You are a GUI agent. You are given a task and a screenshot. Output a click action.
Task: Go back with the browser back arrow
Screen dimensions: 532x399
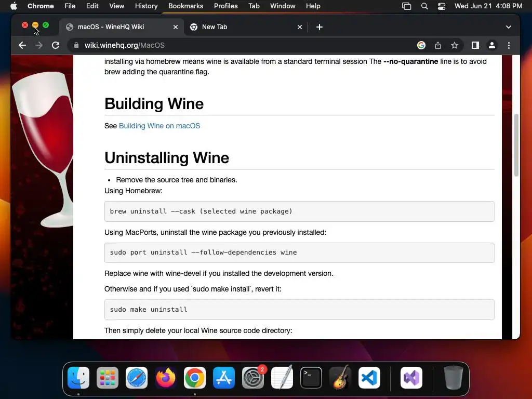[x=22, y=45]
